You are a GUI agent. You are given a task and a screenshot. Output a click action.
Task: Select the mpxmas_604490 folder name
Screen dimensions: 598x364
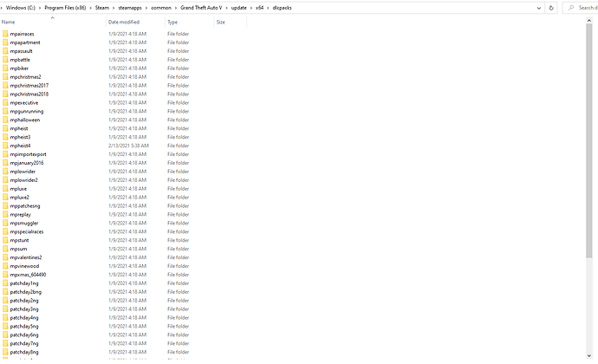point(28,275)
